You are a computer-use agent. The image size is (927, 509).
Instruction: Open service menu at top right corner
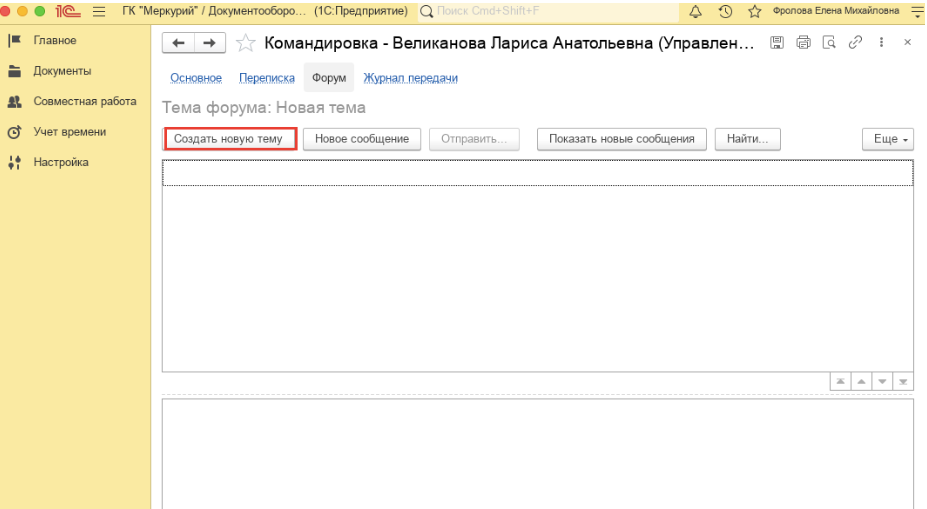(916, 11)
